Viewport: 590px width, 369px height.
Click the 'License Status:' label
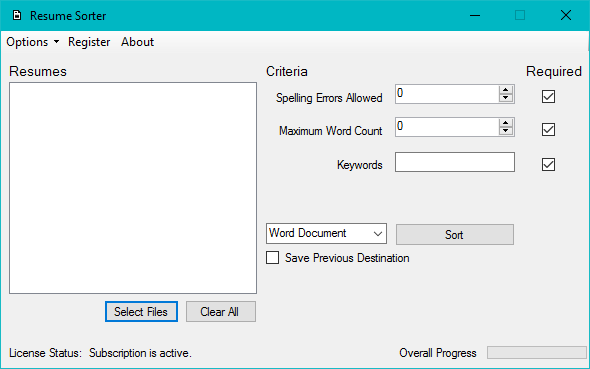click(x=45, y=353)
